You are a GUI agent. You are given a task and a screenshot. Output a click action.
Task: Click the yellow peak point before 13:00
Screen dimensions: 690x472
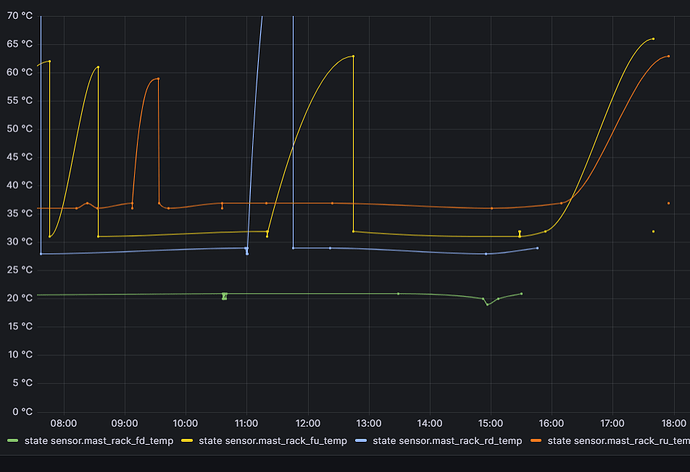tap(353, 56)
